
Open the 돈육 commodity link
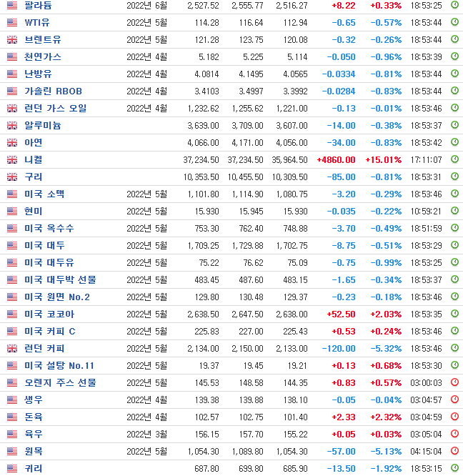[x=34, y=417]
